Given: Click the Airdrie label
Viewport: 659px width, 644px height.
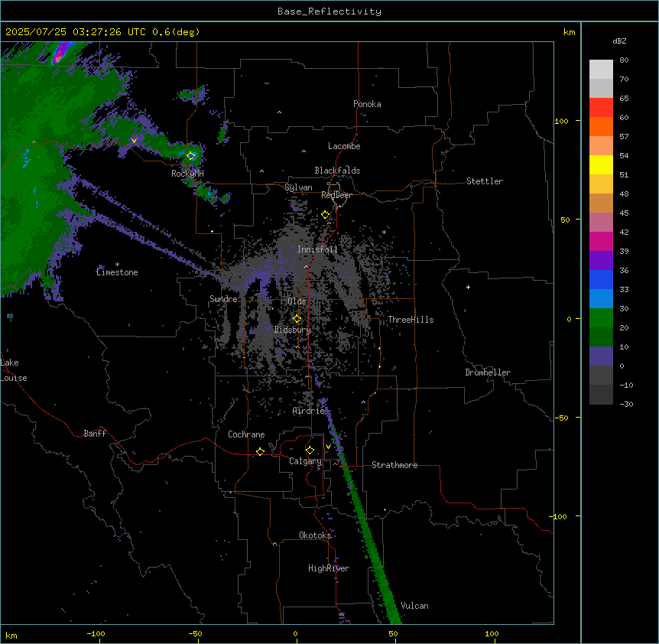Looking at the screenshot, I should click(309, 411).
